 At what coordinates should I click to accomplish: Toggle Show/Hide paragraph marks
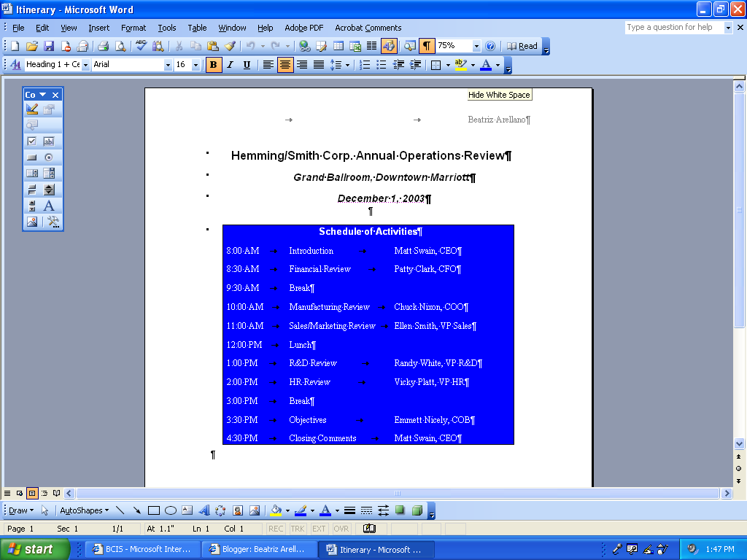(426, 46)
